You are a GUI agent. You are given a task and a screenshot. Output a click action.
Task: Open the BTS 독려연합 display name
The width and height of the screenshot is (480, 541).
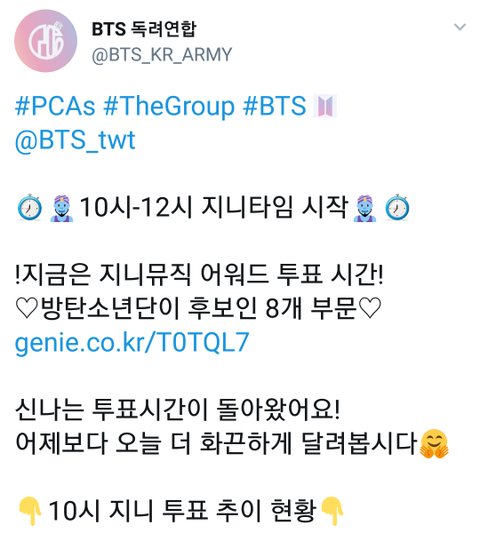click(144, 29)
